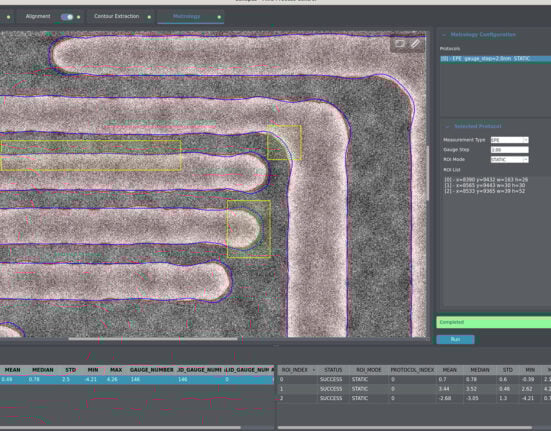
Task: Sort by ROI_INDEX column header
Action: (x=298, y=370)
